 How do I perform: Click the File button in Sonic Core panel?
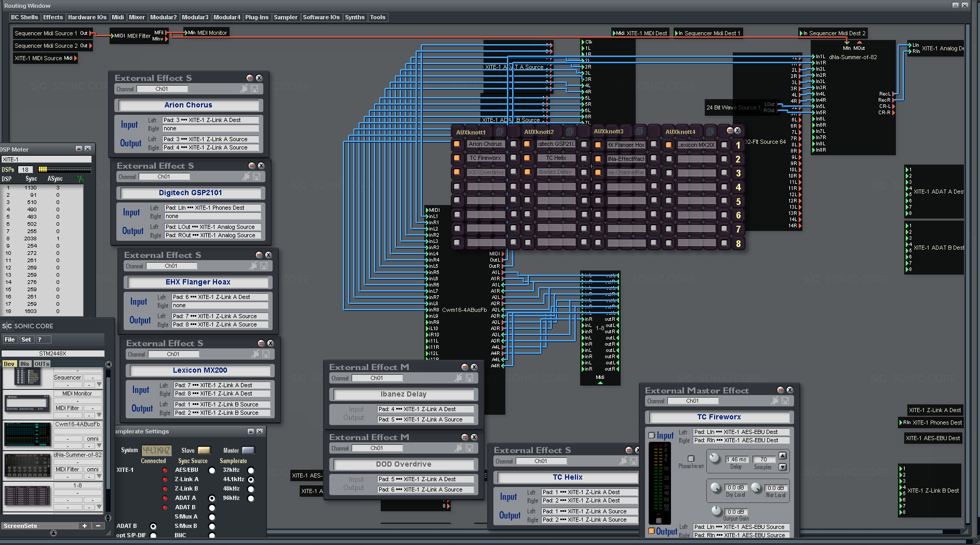pyautogui.click(x=10, y=339)
